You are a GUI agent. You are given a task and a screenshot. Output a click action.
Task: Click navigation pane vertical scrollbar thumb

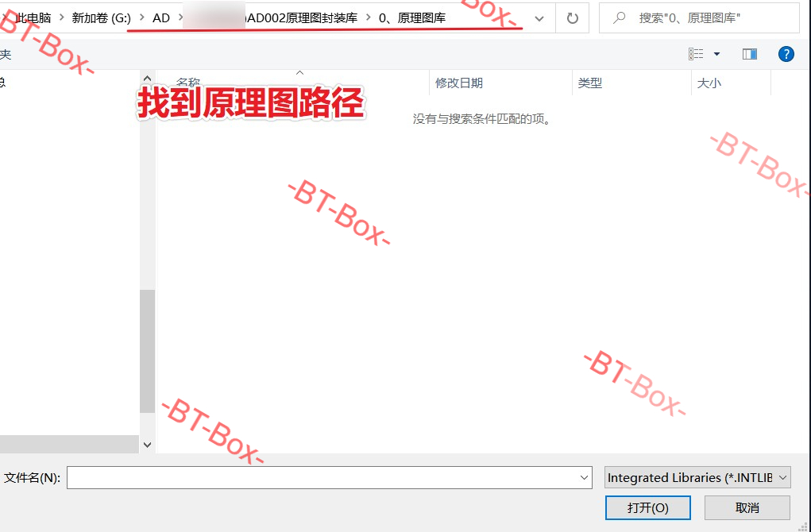pos(147,351)
